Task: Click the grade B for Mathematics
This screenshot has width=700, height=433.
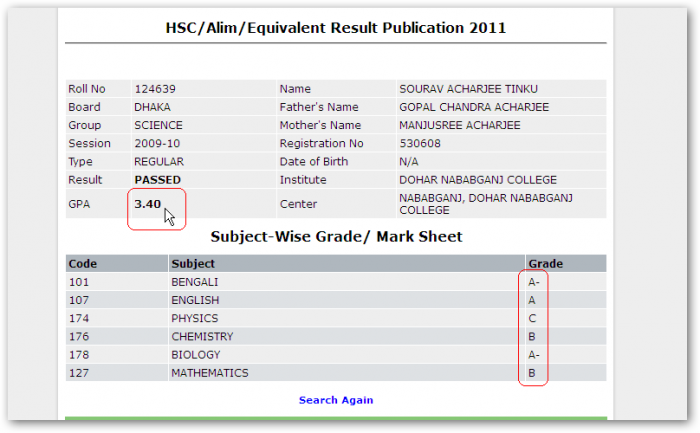Action: tap(532, 373)
